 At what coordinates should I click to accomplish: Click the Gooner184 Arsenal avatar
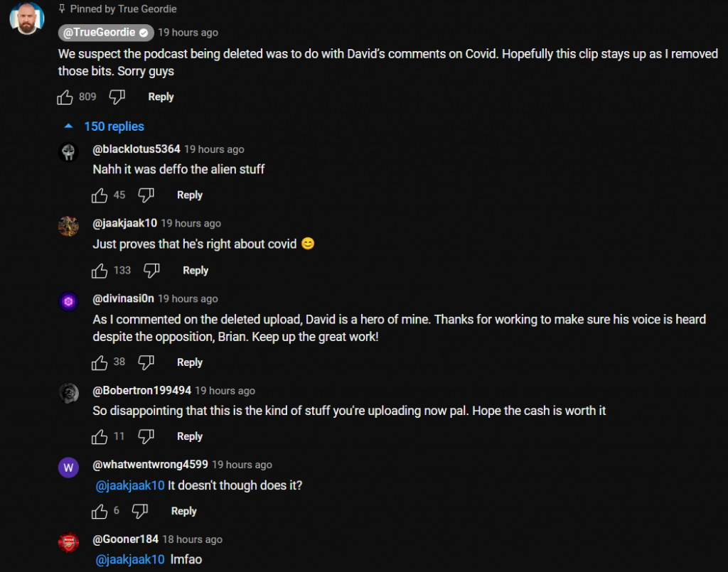coord(68,542)
